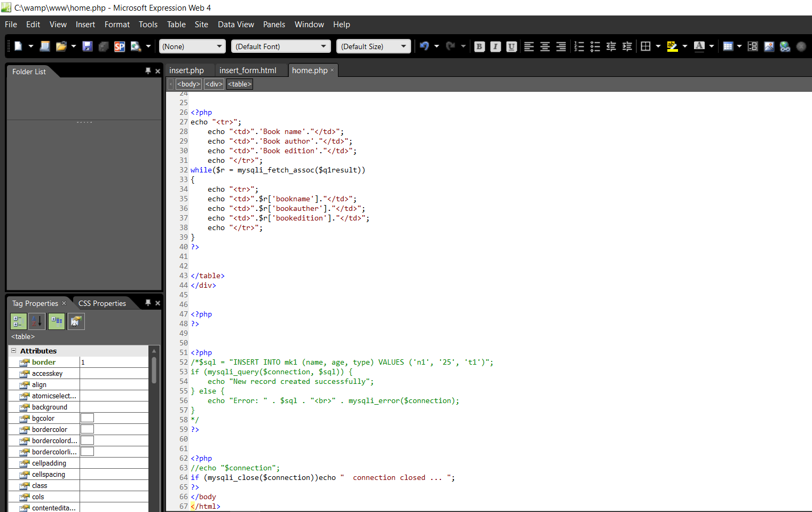812x512 pixels.
Task: Expand the Highlight color dropdown arrow
Action: coord(685,46)
